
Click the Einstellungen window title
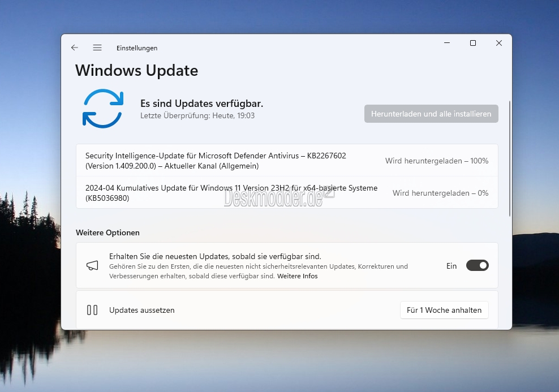tap(137, 48)
